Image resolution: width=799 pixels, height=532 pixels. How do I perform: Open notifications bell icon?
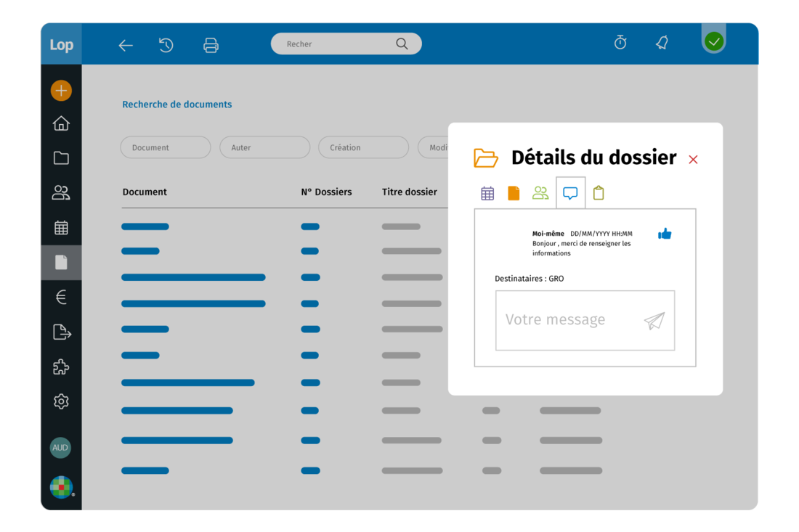click(662, 43)
